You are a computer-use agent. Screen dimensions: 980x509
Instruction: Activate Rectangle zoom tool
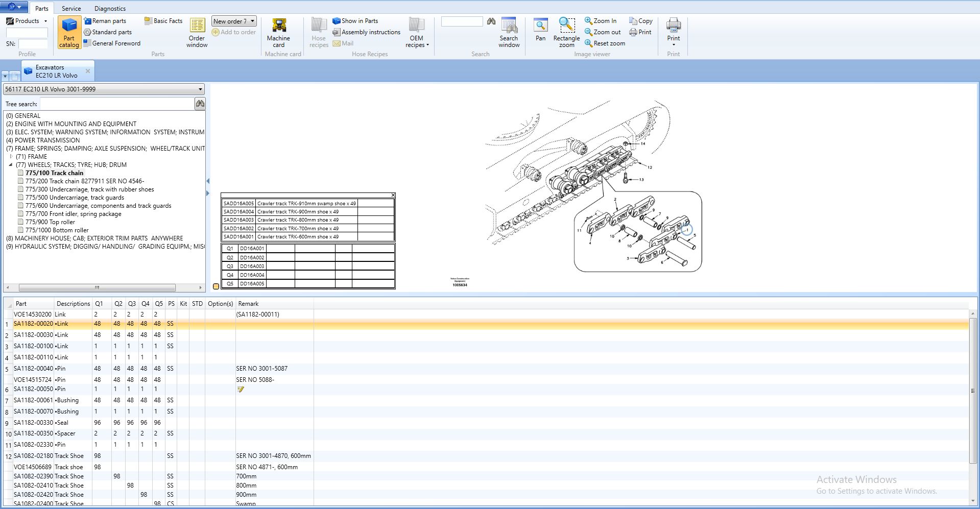point(566,32)
